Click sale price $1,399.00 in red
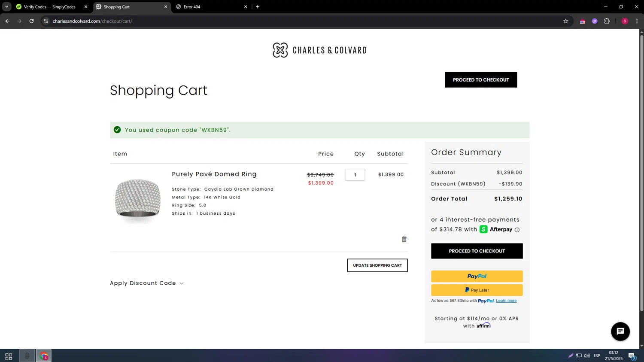Screen dimensions: 644x362 tap(321, 183)
